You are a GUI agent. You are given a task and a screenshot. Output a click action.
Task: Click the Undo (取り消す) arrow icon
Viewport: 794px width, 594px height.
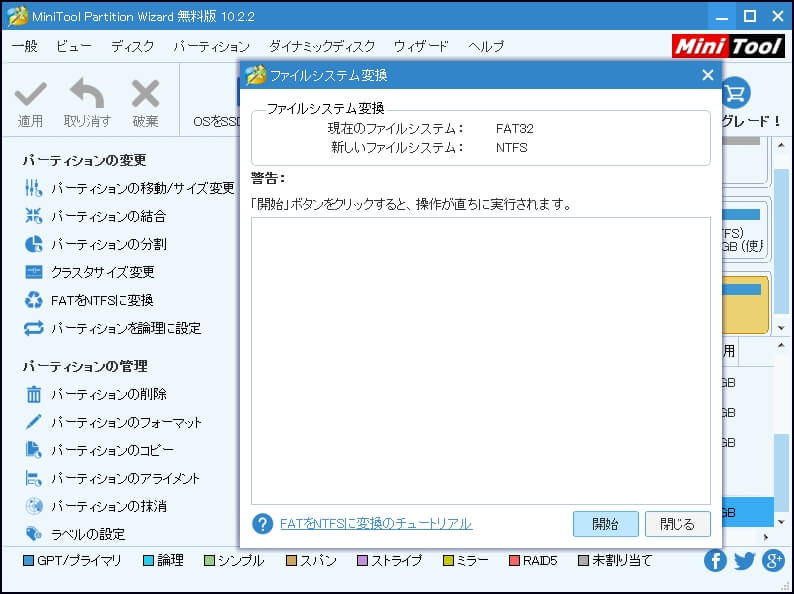[x=87, y=96]
